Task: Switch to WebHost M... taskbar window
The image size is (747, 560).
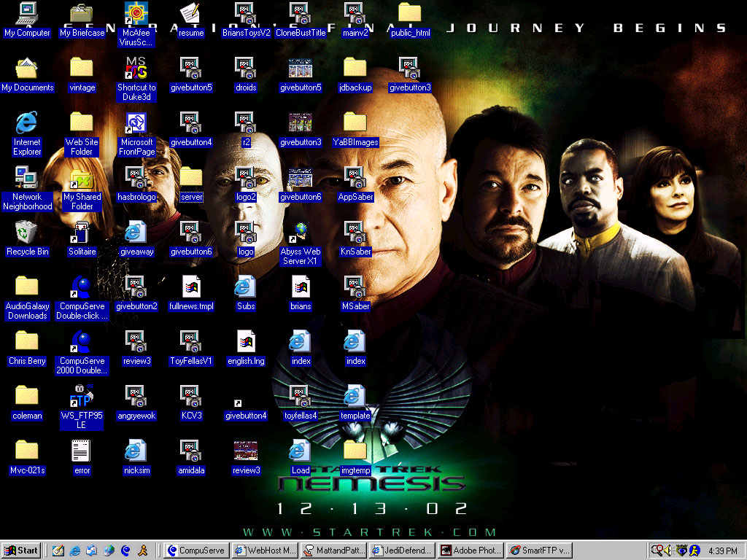Action: pyautogui.click(x=265, y=551)
